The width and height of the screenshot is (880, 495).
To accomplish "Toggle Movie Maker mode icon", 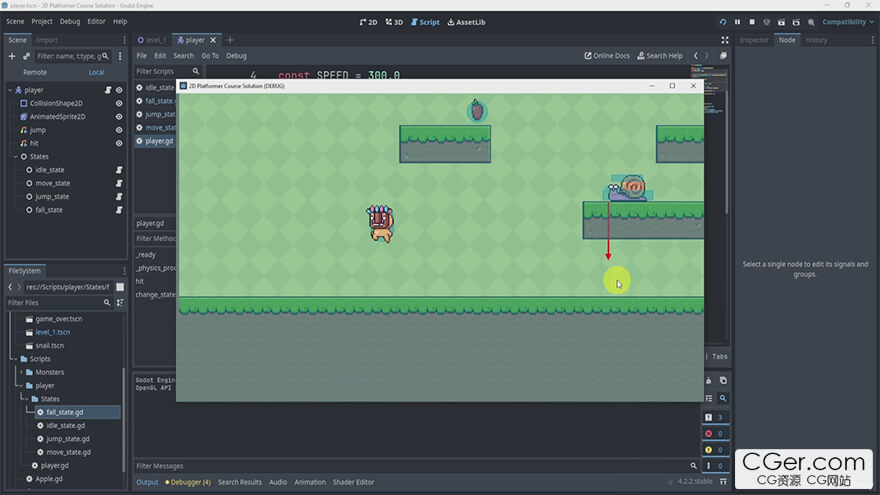I will point(811,22).
